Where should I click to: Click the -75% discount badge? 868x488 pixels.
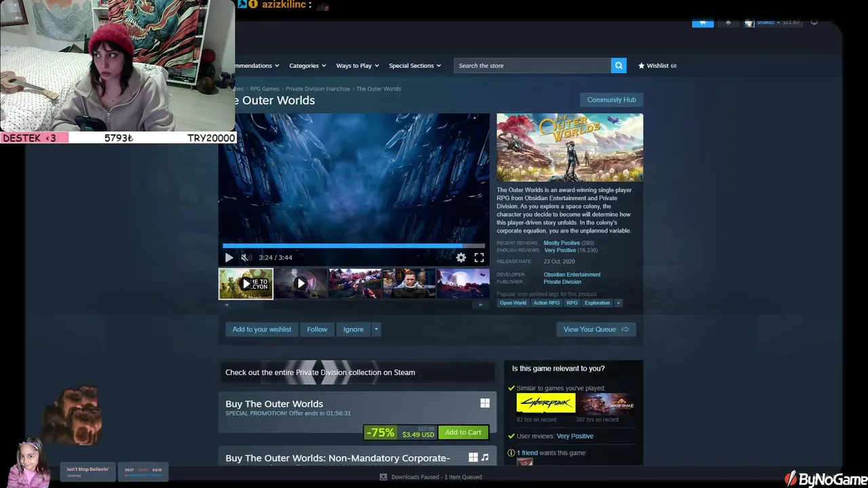(x=380, y=432)
